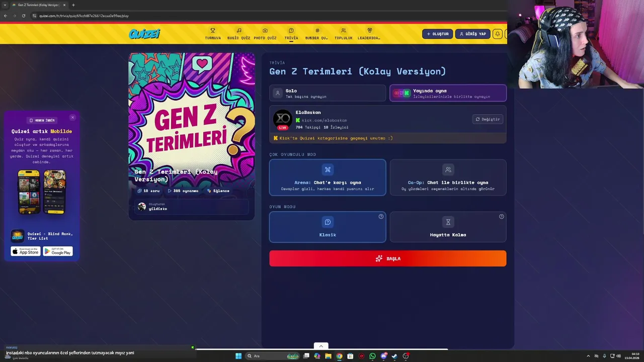Click the Kick Quizei category reminder
The height and width of the screenshot is (362, 644).
coord(387,138)
